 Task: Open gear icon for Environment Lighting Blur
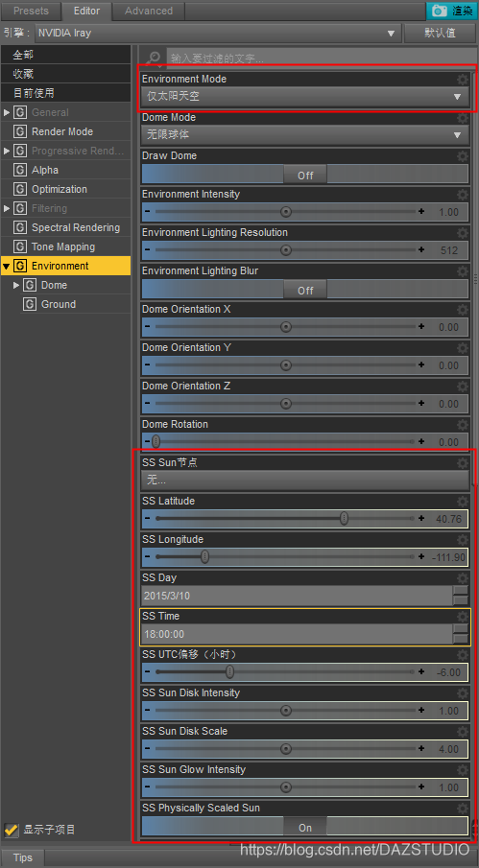(463, 271)
